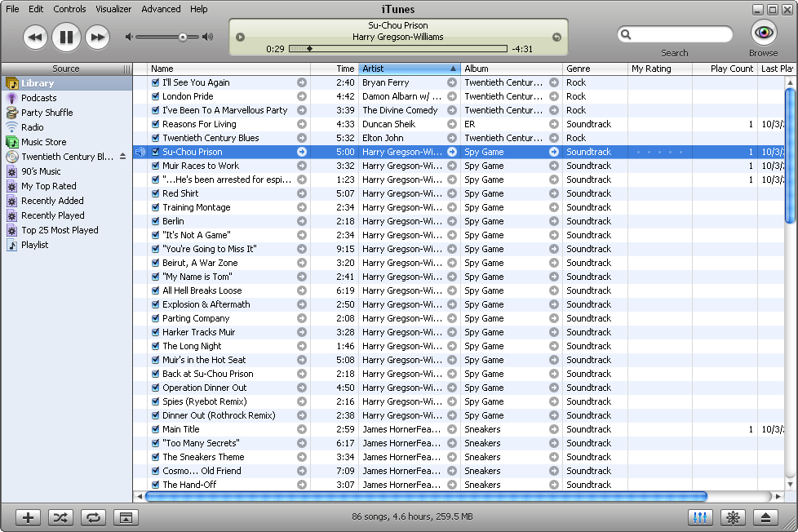Open Radio in source list
The image size is (798, 532).
(x=33, y=127)
